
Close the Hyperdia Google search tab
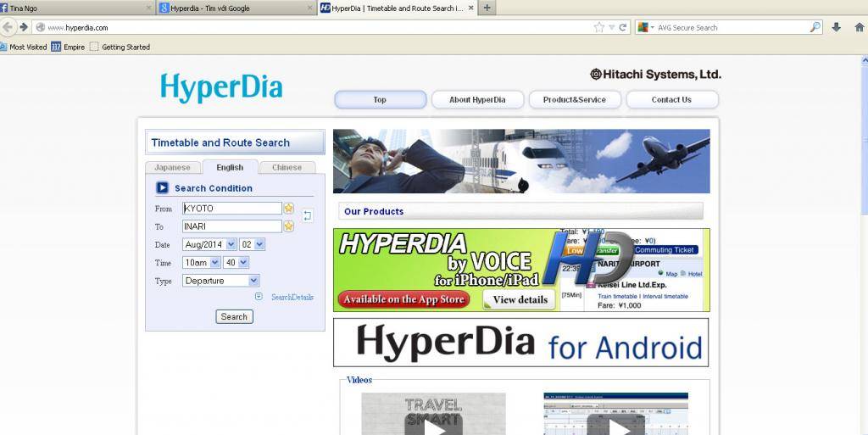pos(309,8)
